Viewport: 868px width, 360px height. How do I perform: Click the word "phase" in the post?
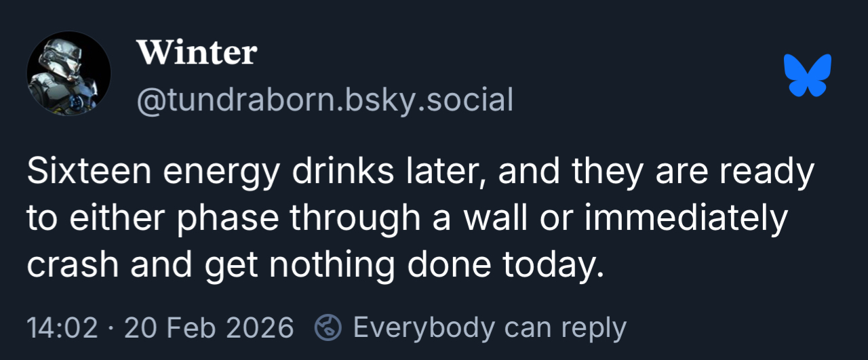(216, 218)
